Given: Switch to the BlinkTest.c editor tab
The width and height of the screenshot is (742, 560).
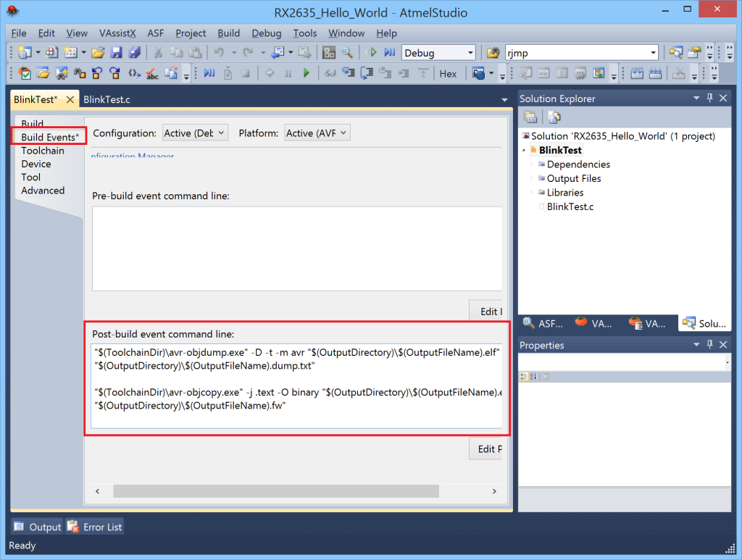Looking at the screenshot, I should pos(107,100).
